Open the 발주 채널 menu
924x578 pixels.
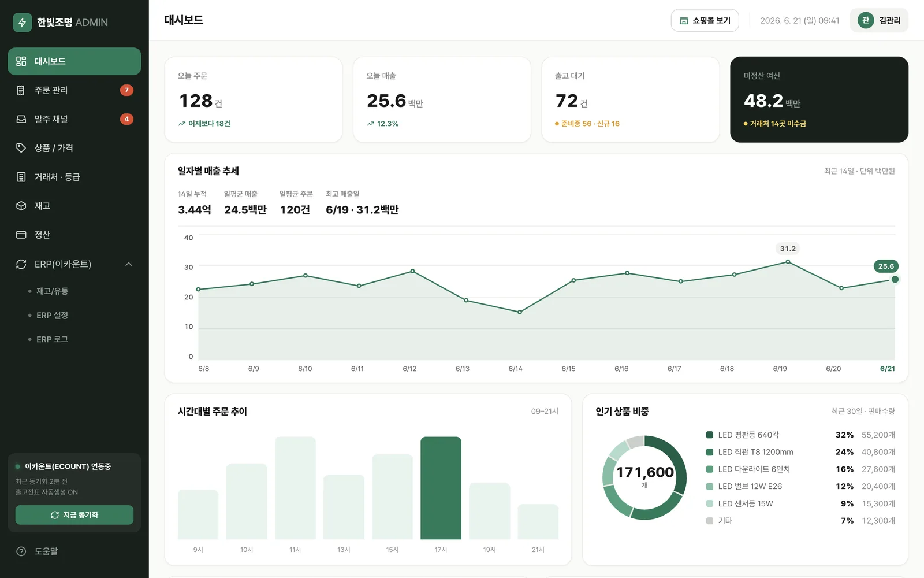point(74,119)
